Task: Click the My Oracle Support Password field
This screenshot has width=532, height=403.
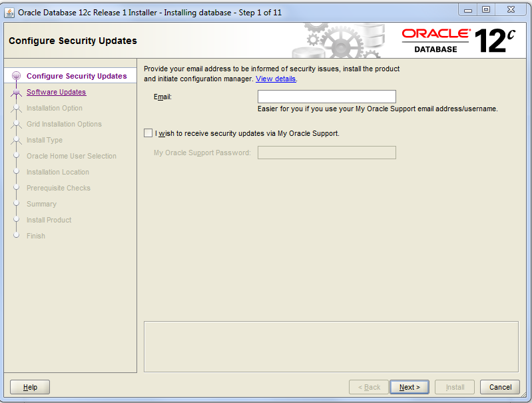Action: (x=327, y=153)
